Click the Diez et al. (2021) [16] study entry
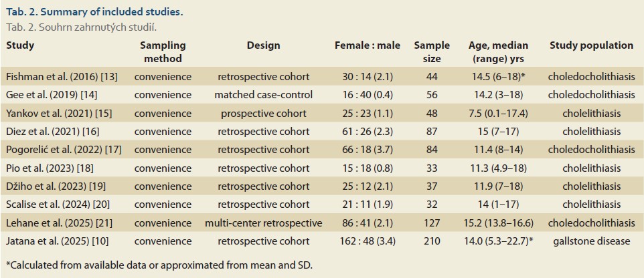 [55, 132]
